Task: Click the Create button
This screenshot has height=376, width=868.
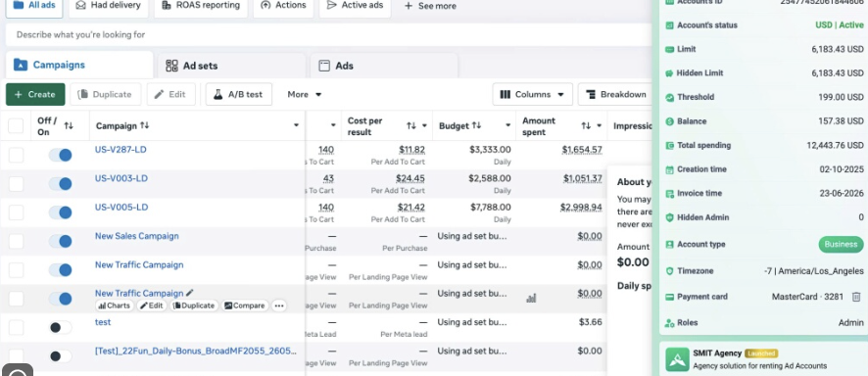Action: pyautogui.click(x=35, y=94)
